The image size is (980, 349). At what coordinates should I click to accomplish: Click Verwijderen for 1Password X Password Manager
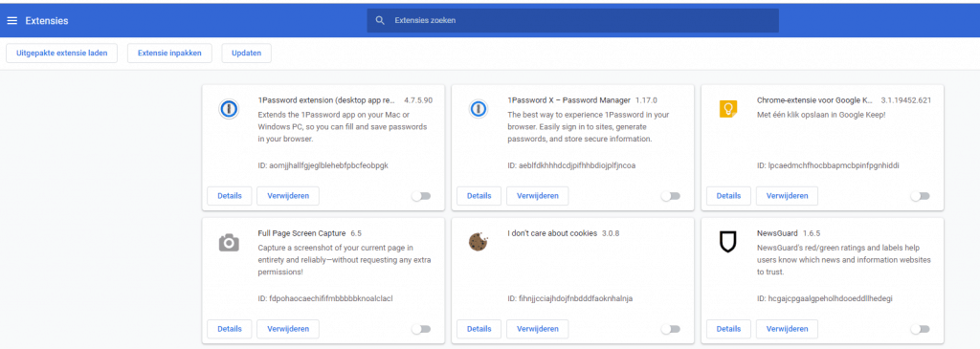point(538,196)
